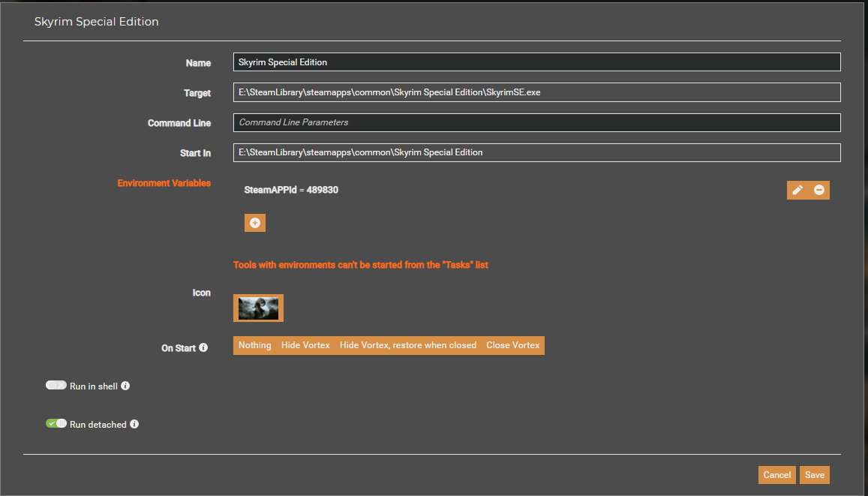Click the Name input field
The width and height of the screenshot is (868, 496).
[x=537, y=62]
